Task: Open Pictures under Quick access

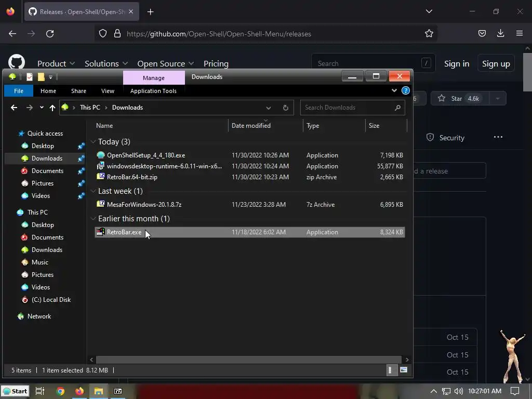Action: pos(43,183)
